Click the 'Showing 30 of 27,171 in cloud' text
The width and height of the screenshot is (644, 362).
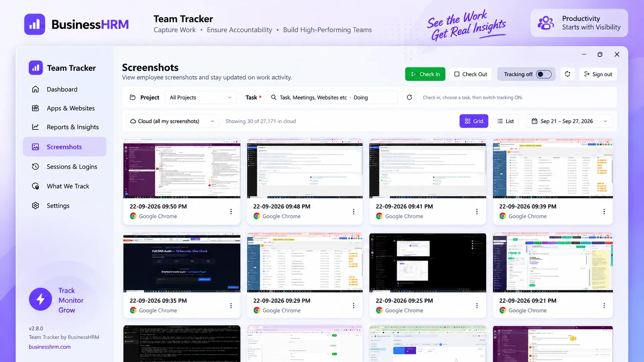[261, 121]
